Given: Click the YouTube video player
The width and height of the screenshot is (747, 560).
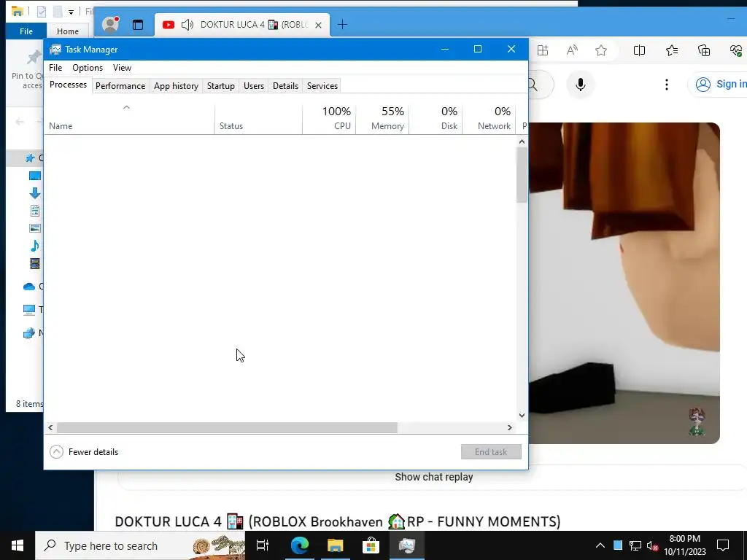Looking at the screenshot, I should tap(624, 284).
